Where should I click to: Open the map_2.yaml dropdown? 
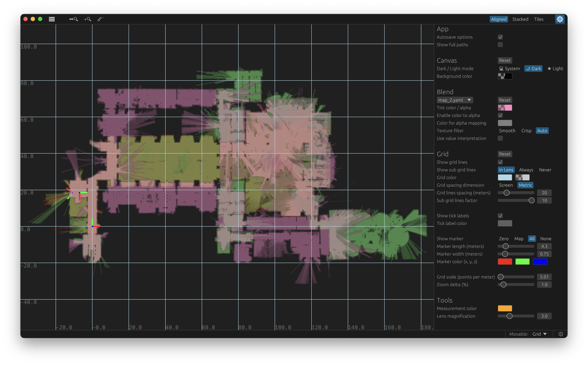click(455, 100)
